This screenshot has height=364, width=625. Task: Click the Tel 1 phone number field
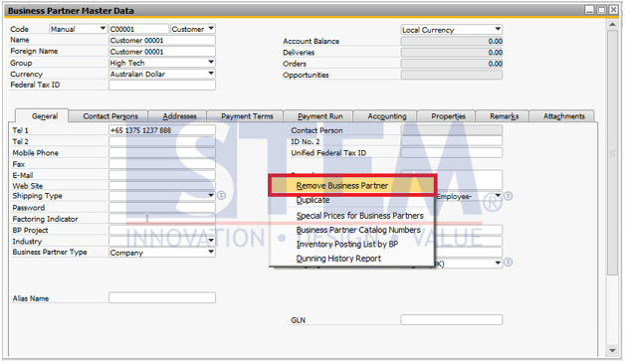[x=162, y=130]
